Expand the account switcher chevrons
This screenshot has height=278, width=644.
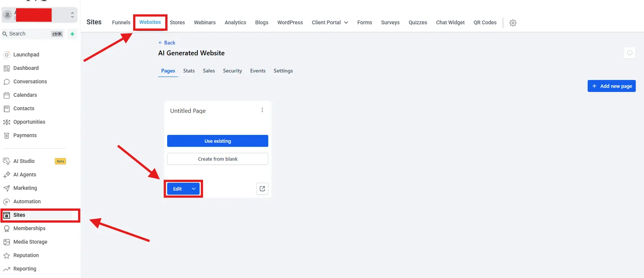click(x=72, y=15)
